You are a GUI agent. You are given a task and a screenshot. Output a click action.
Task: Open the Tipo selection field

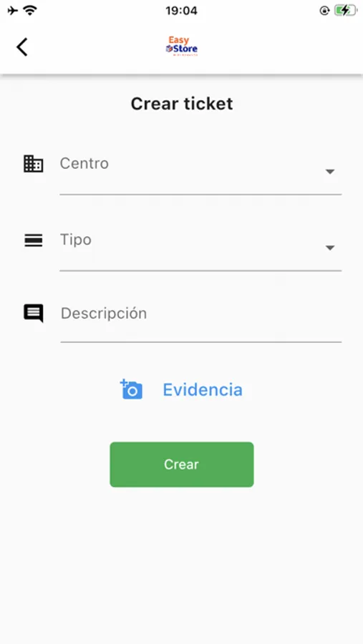pos(200,248)
